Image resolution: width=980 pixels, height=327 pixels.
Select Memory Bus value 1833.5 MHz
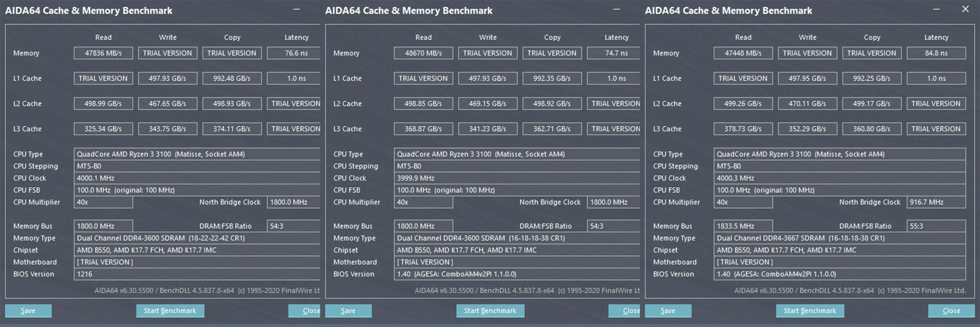pos(743,226)
